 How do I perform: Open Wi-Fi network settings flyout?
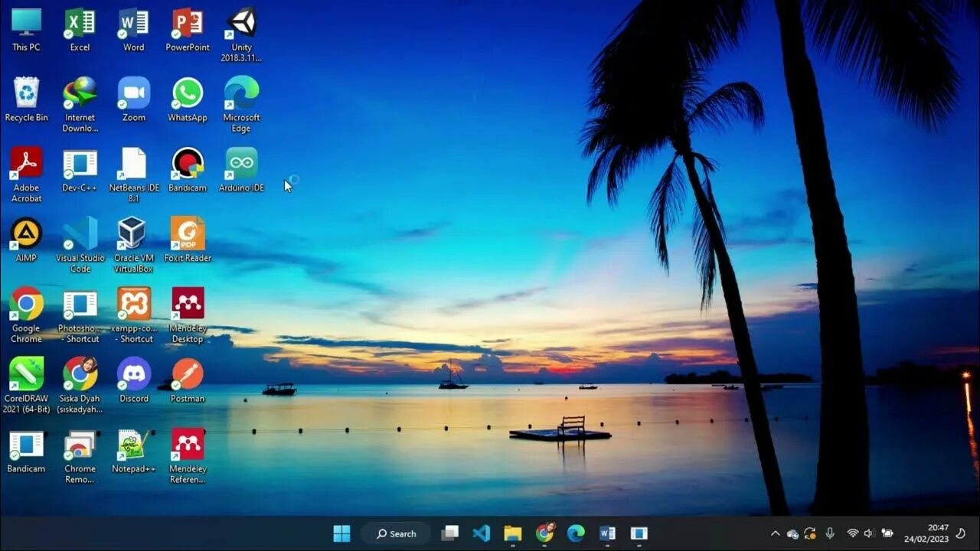point(852,533)
